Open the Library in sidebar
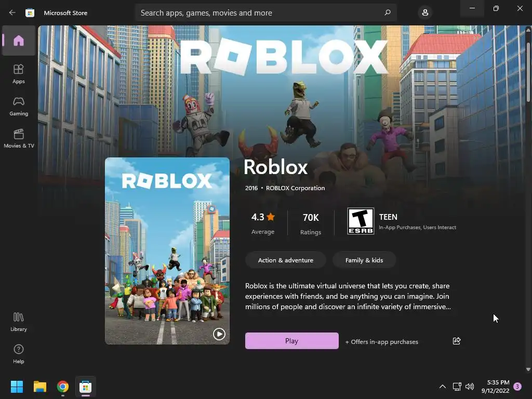This screenshot has width=532, height=399. coord(19,322)
